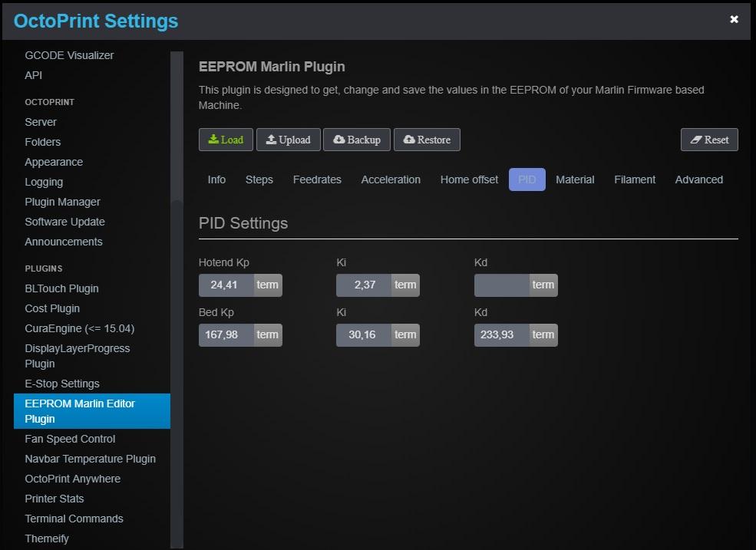Open the Advanced tab
Screen dimensions: 756x550
[698, 179]
